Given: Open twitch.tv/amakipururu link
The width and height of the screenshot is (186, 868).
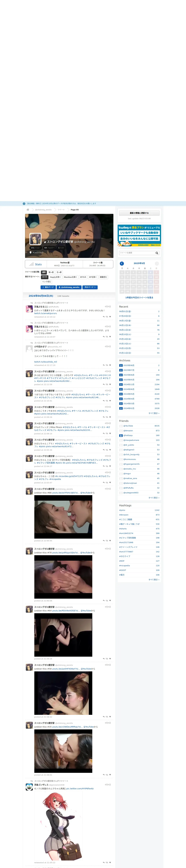Looking at the screenshot, I should 46,313.
